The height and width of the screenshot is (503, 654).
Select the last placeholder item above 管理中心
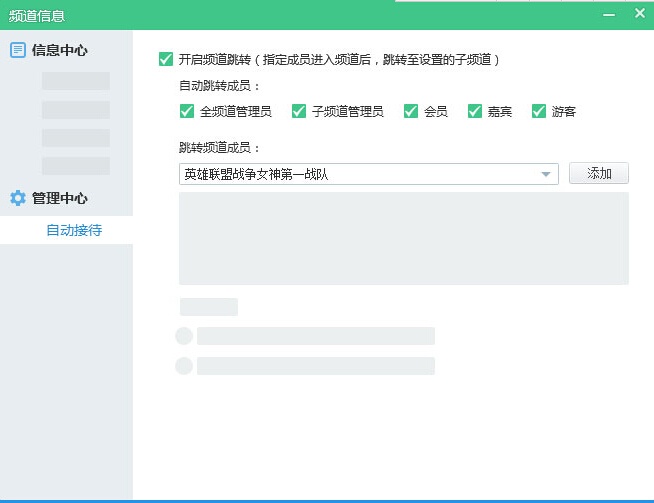[76, 166]
